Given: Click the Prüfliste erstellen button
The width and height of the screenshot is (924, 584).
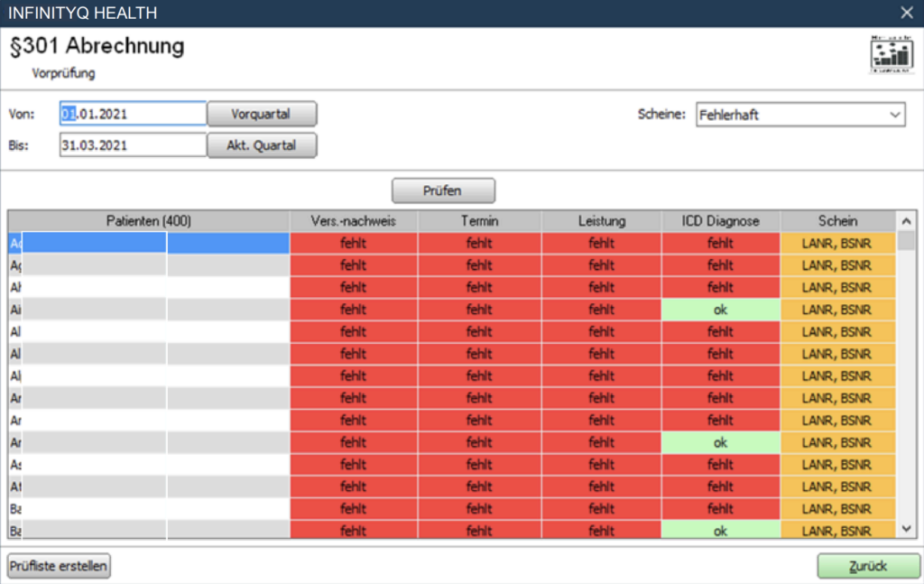Looking at the screenshot, I should [59, 566].
